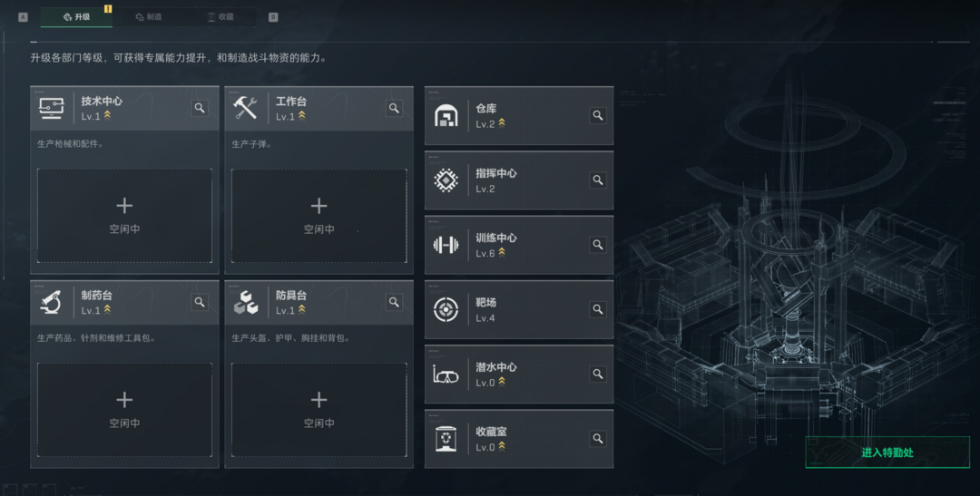
Task: Click the 训练中心 dumbbell icon
Action: tap(446, 245)
